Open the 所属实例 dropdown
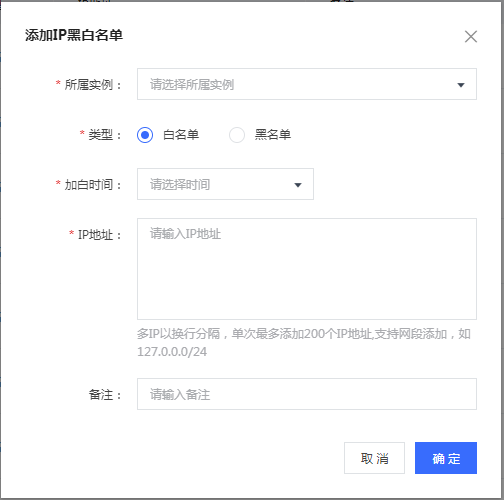 [x=307, y=84]
